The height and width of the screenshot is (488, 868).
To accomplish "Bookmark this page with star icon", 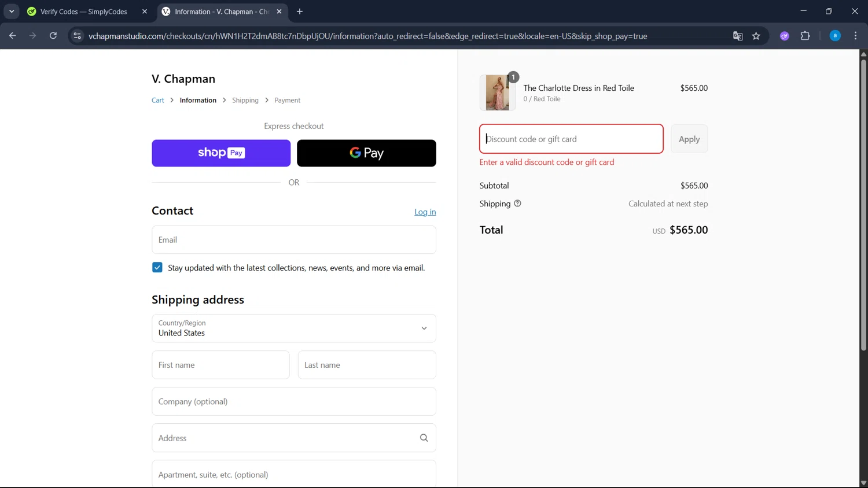I will pyautogui.click(x=756, y=36).
